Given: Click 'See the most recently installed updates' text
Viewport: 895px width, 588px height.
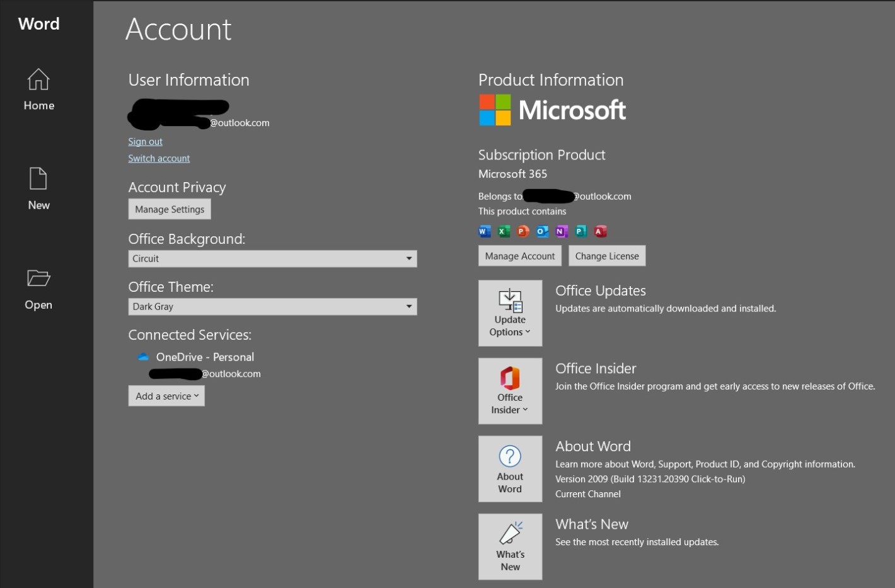Looking at the screenshot, I should coord(637,542).
